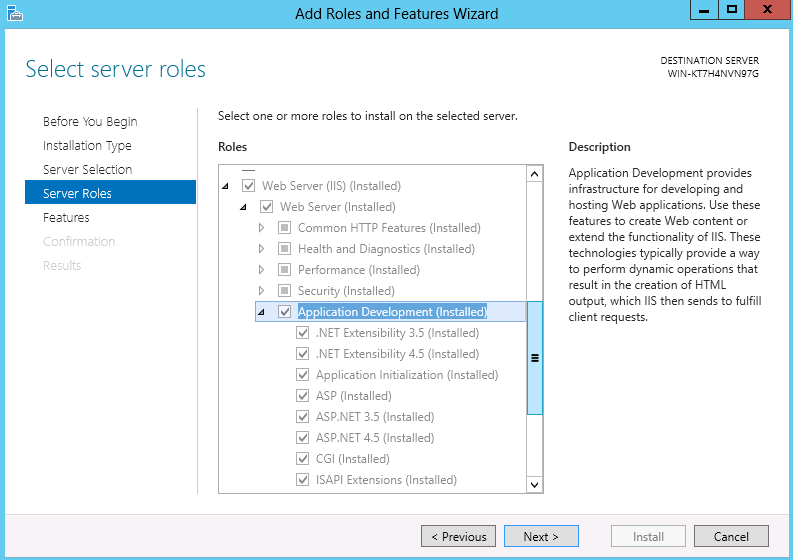Screen dimensions: 793x560
Task: Go to the Features wizard step
Action: tap(66, 218)
